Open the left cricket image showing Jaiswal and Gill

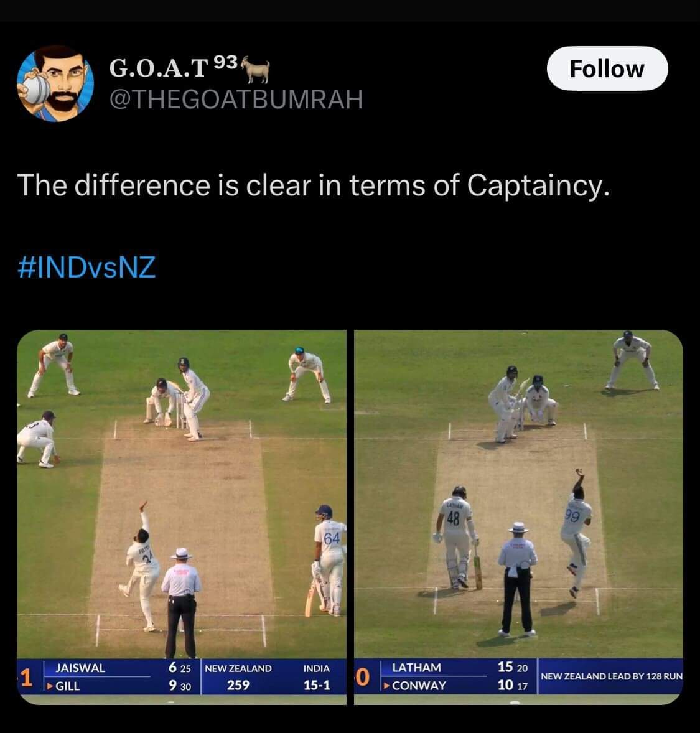182,517
